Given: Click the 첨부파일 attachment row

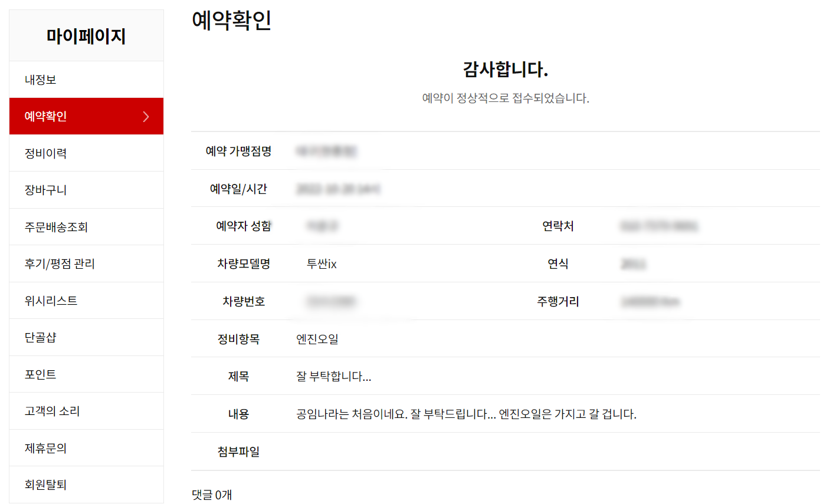Looking at the screenshot, I should coord(506,452).
